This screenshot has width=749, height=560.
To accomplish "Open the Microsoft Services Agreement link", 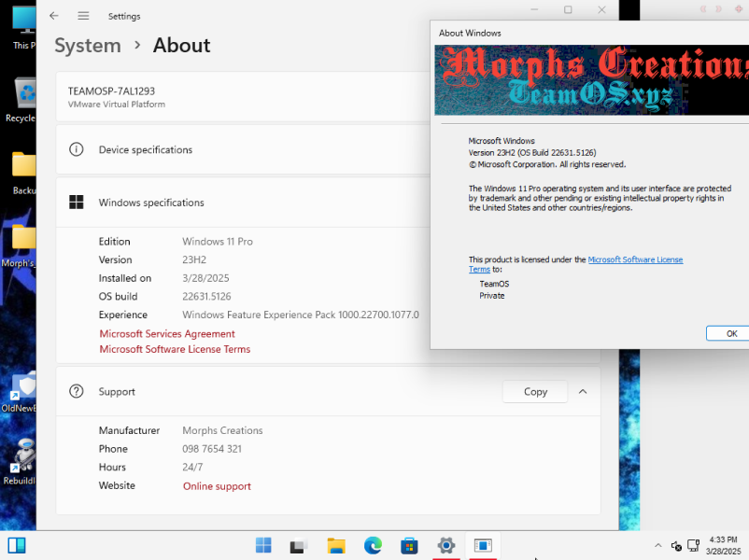I will pos(167,334).
